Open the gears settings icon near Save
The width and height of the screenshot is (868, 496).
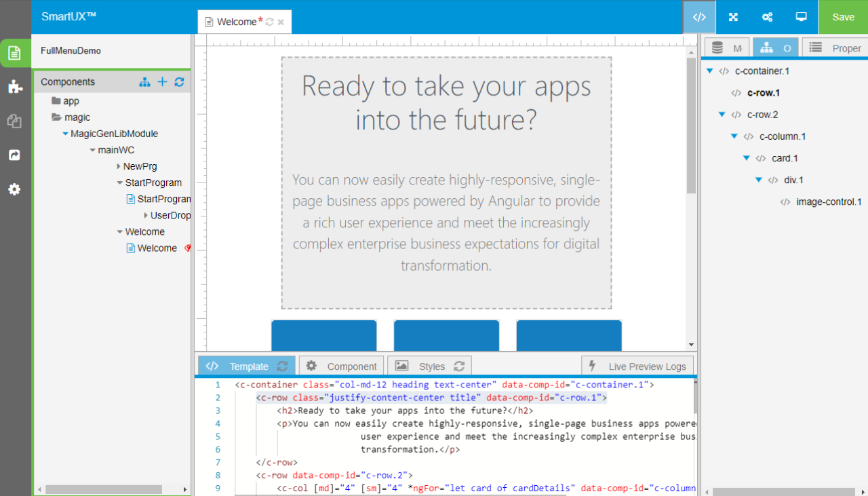pos(767,17)
